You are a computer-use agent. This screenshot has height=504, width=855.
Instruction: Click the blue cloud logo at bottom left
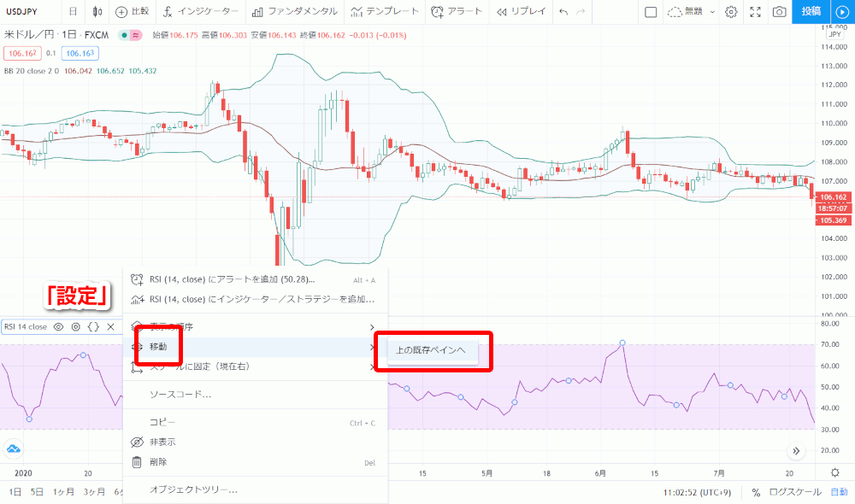(13, 449)
